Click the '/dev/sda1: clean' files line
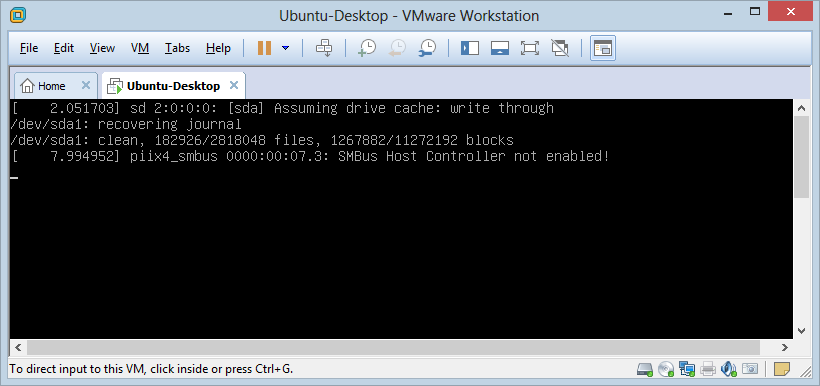 [x=261, y=140]
